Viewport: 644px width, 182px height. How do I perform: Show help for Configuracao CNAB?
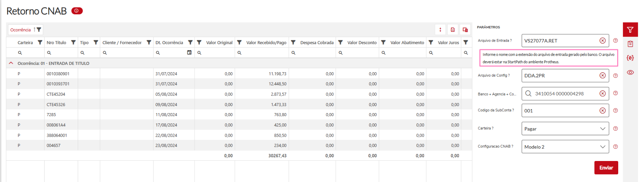click(x=615, y=147)
